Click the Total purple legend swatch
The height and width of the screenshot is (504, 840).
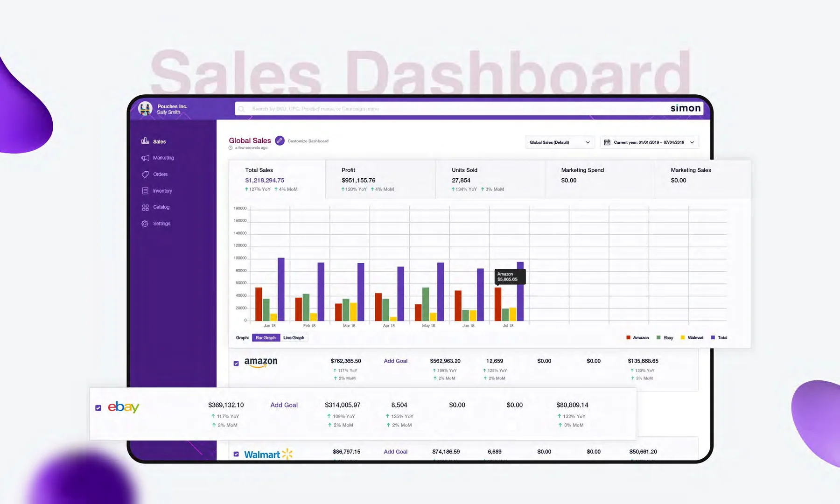click(713, 337)
